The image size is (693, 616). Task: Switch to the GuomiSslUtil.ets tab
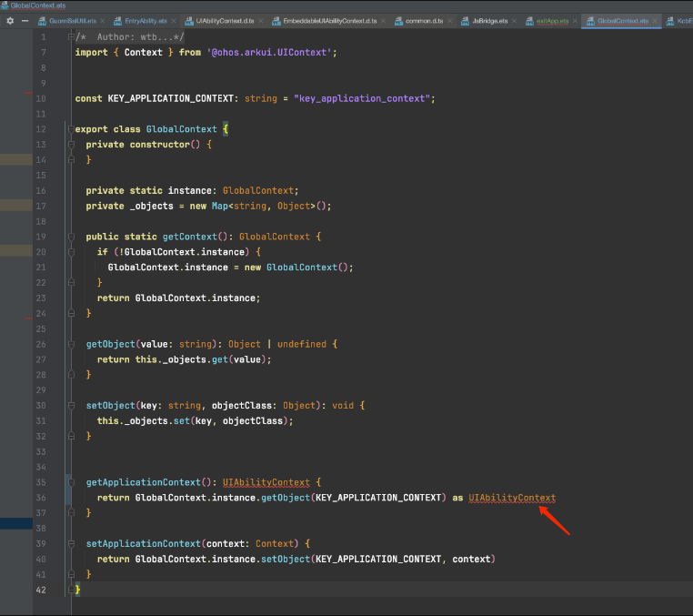[x=73, y=20]
